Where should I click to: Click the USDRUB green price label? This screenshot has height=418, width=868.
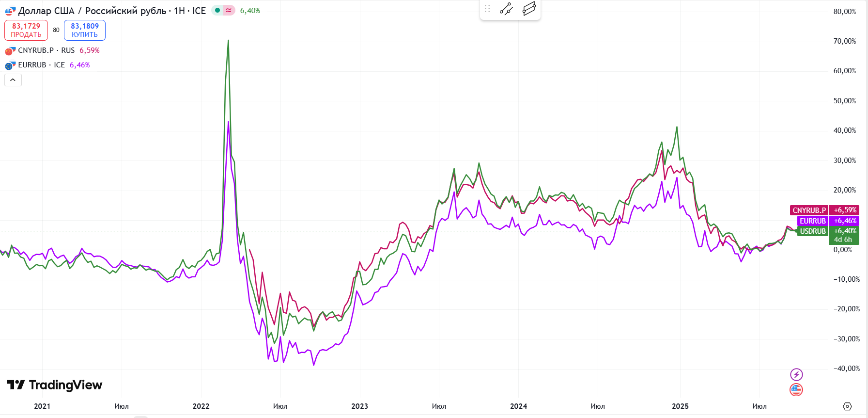click(813, 231)
